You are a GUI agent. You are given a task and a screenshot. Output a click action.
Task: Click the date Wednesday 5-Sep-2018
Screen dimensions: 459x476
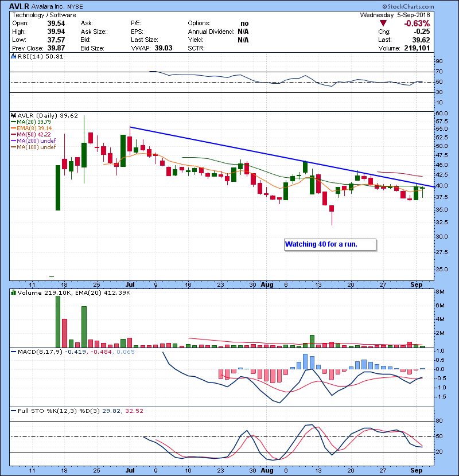tap(395, 15)
